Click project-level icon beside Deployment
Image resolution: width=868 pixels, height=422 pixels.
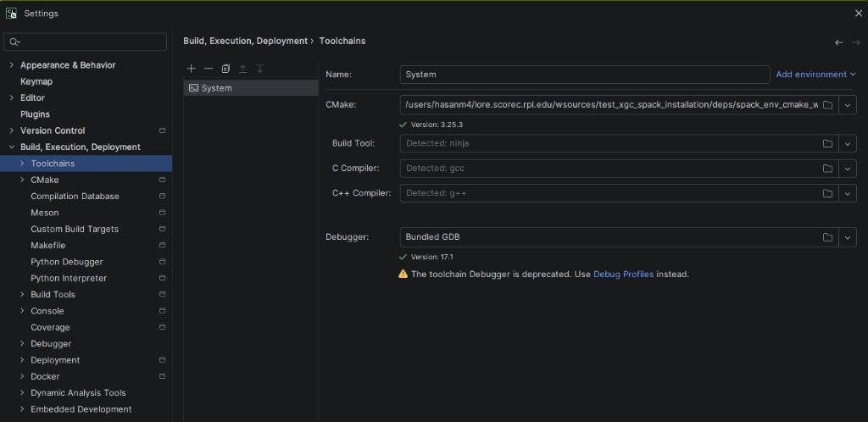pos(162,360)
